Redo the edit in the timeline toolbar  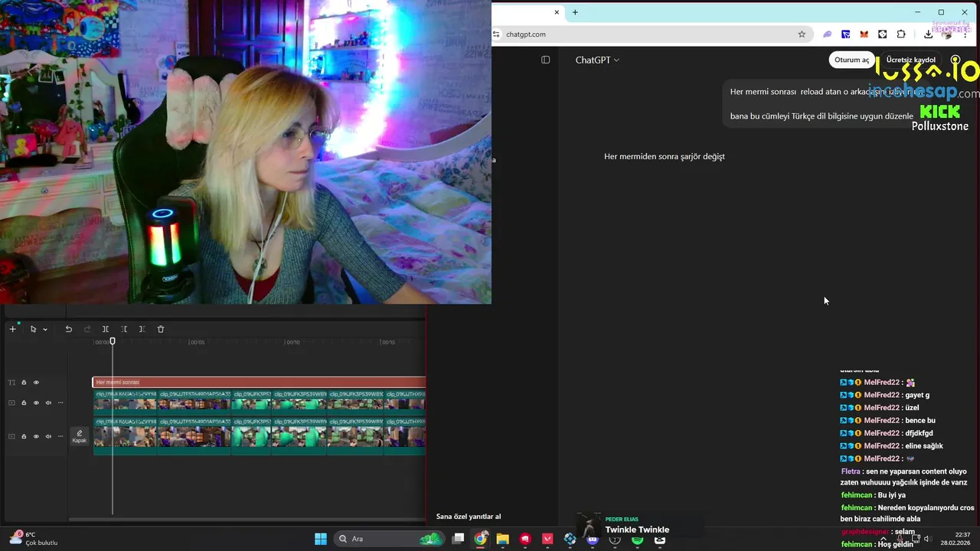87,329
